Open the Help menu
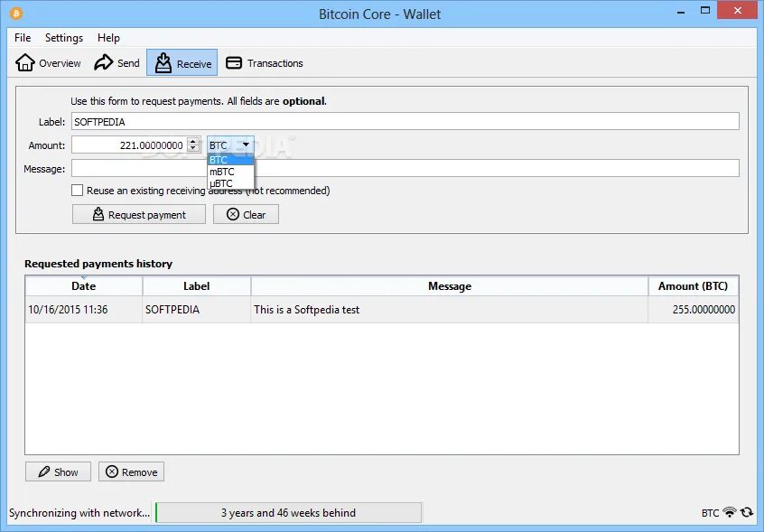The width and height of the screenshot is (764, 532). pyautogui.click(x=108, y=38)
